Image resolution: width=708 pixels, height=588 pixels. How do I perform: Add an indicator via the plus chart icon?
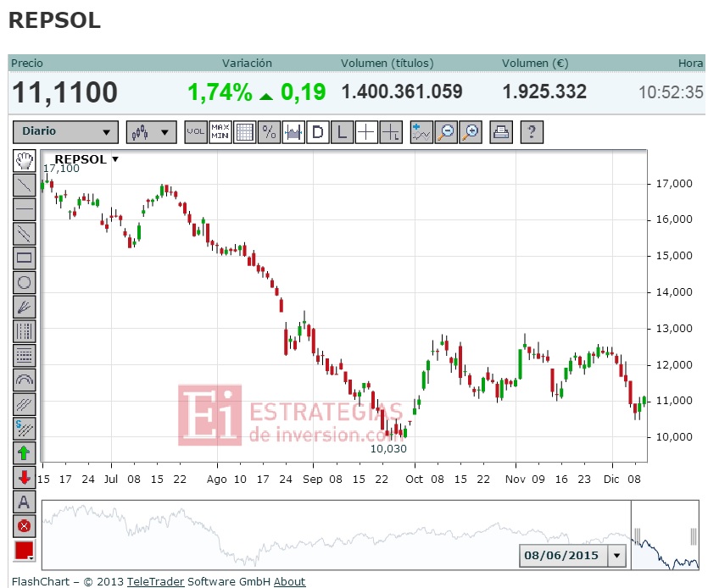click(421, 132)
